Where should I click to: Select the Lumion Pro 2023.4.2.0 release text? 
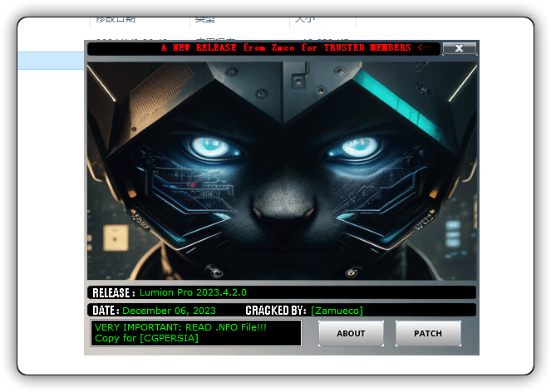click(193, 292)
